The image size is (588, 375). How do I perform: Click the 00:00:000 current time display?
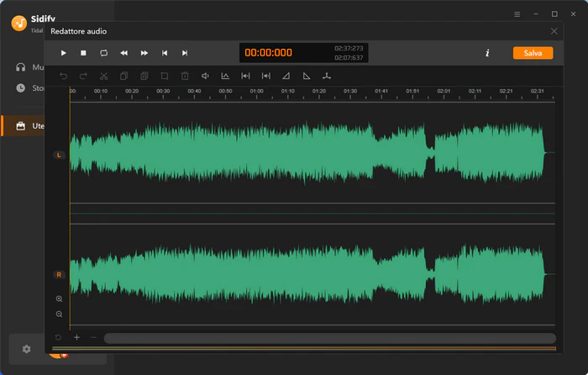269,53
